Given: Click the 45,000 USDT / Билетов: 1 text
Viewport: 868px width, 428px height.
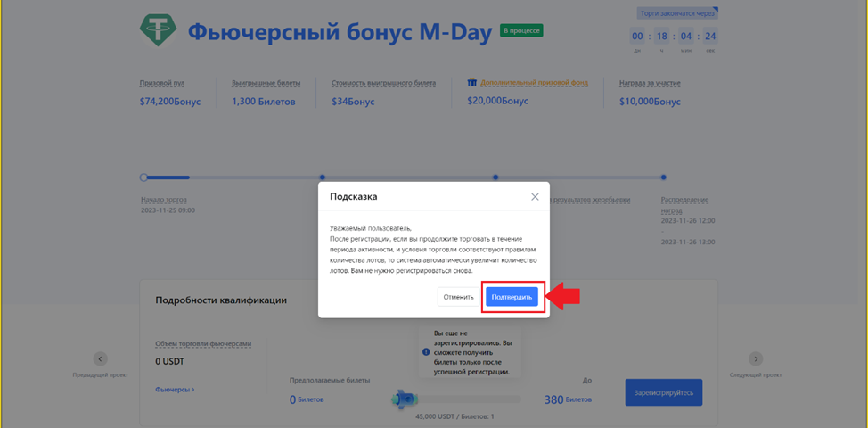Looking at the screenshot, I should [x=454, y=416].
